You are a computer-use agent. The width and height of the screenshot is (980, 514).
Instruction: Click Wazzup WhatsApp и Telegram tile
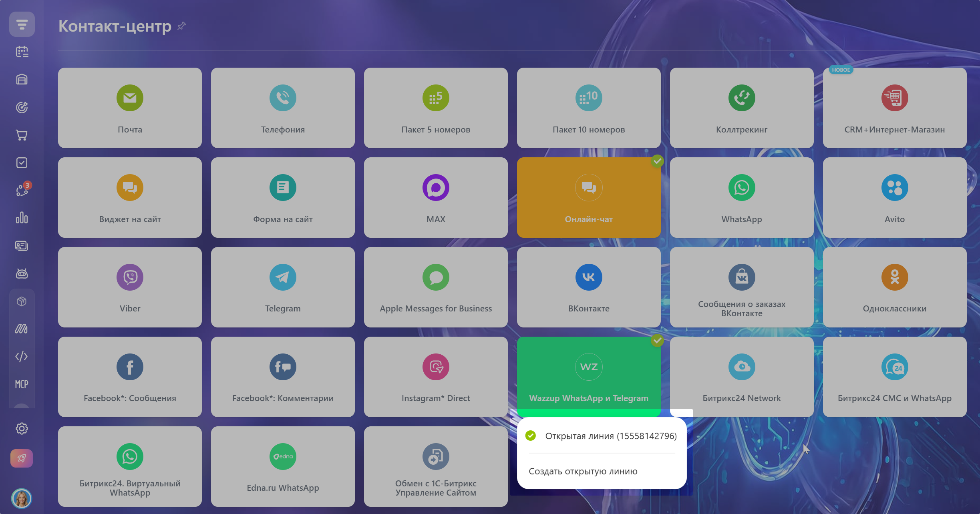click(x=589, y=377)
